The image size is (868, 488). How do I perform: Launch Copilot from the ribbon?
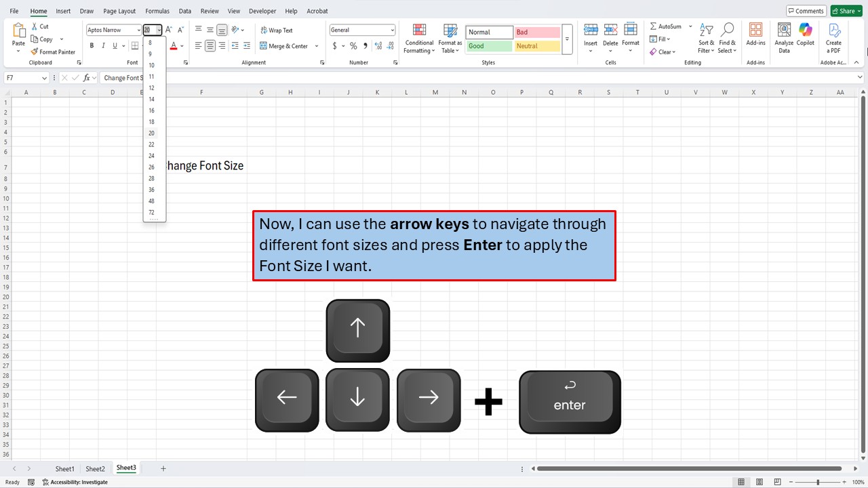pyautogui.click(x=805, y=37)
